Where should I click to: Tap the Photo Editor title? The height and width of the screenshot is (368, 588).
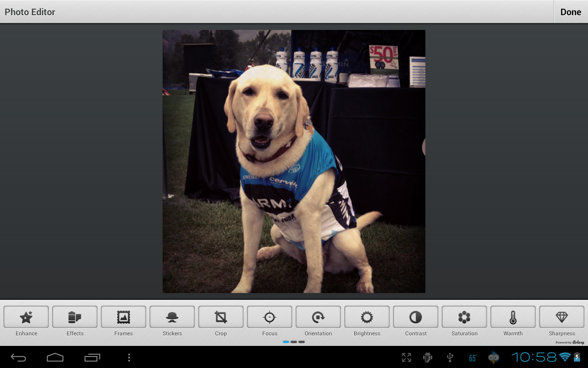[x=30, y=12]
